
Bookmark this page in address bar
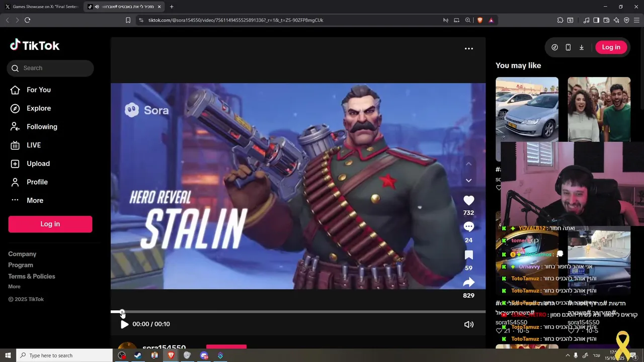coord(128,20)
